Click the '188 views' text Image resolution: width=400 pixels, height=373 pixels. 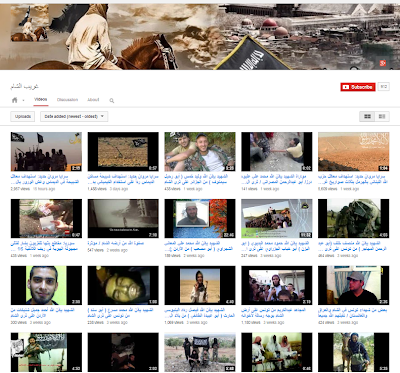[x=172, y=256]
